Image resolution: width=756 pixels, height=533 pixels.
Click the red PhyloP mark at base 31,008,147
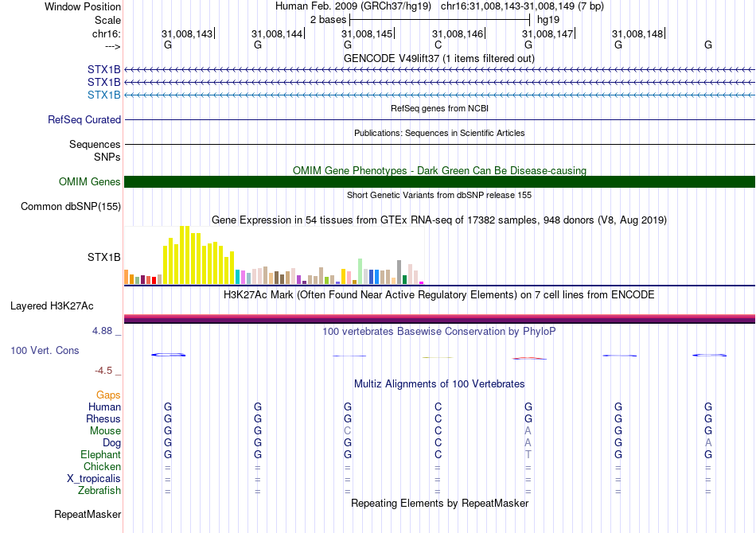(x=529, y=358)
